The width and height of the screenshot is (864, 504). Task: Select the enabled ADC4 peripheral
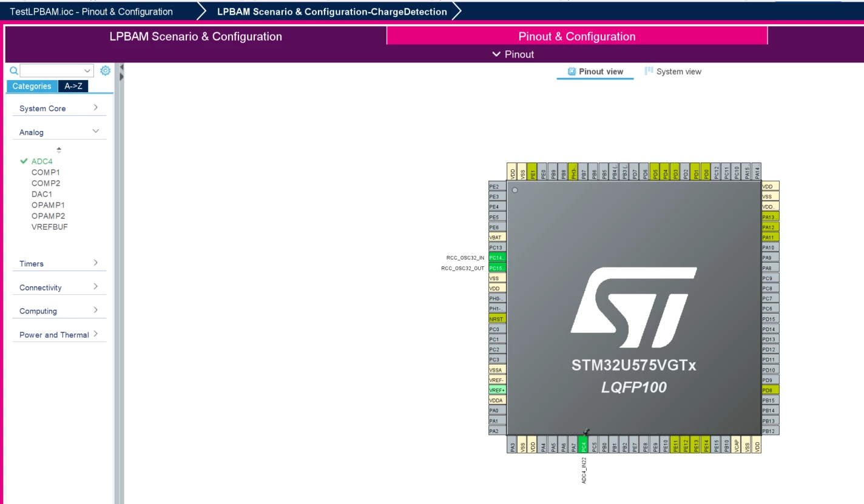pyautogui.click(x=42, y=161)
